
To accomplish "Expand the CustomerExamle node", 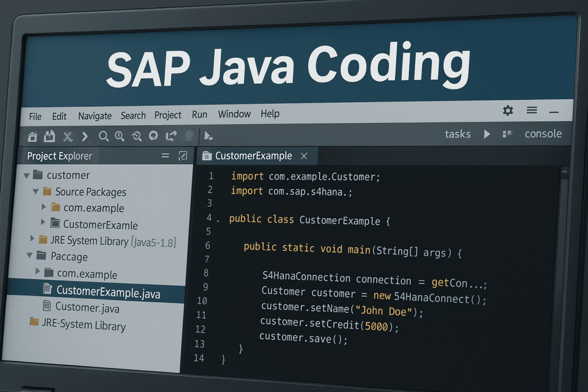I will pyautogui.click(x=43, y=222).
